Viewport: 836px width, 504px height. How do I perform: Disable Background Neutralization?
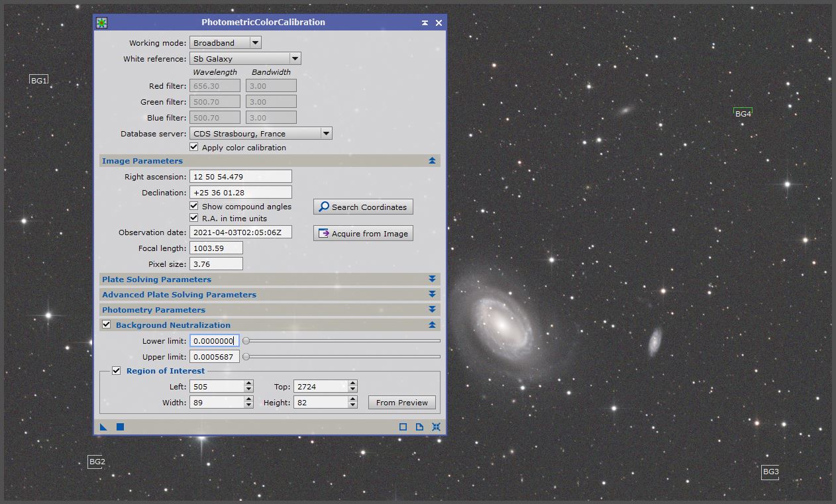(x=107, y=325)
